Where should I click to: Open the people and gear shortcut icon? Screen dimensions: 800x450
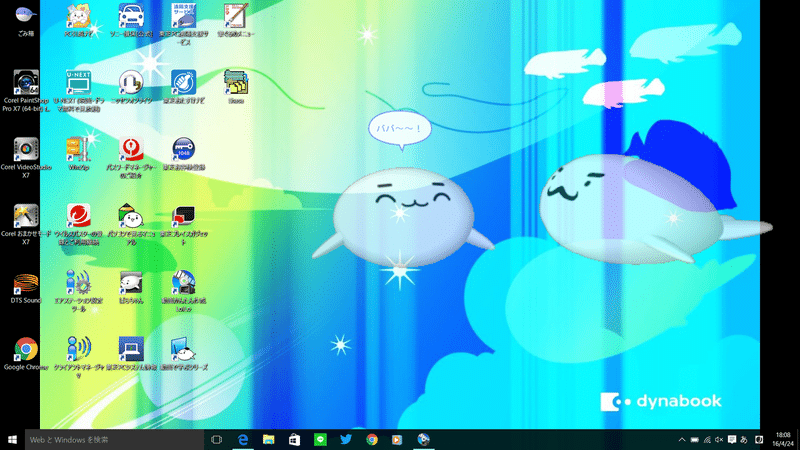click(79, 283)
